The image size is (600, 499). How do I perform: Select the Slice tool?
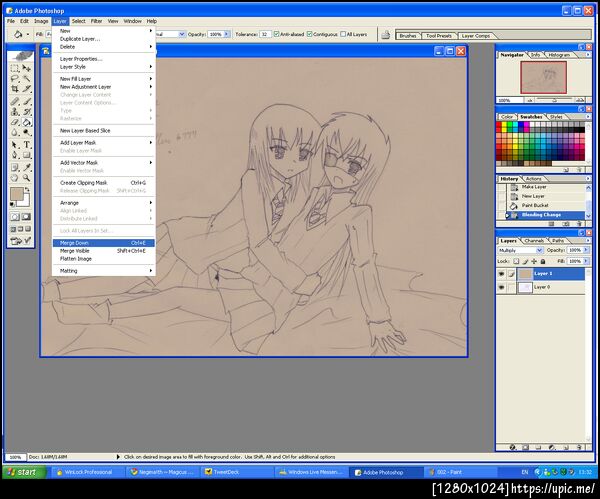click(x=26, y=89)
